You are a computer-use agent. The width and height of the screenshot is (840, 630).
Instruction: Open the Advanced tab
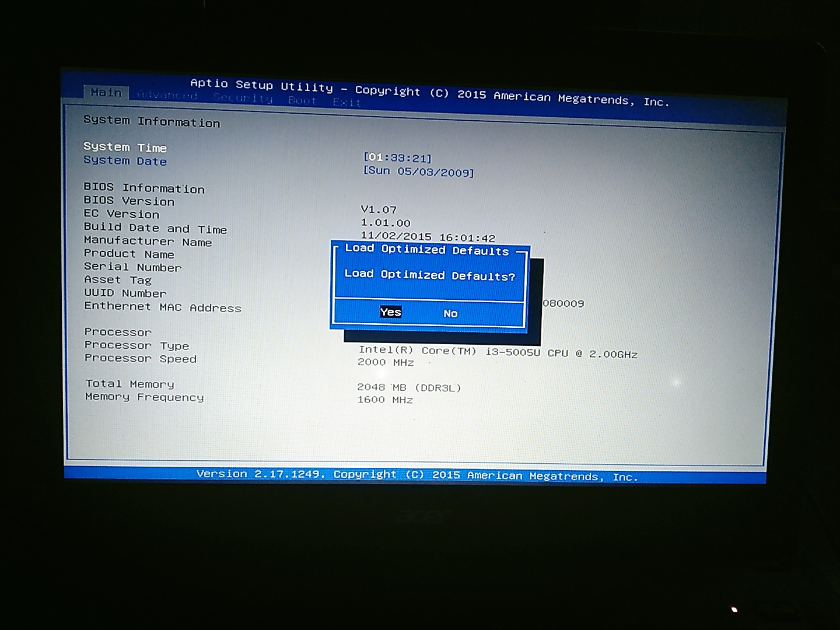(167, 95)
